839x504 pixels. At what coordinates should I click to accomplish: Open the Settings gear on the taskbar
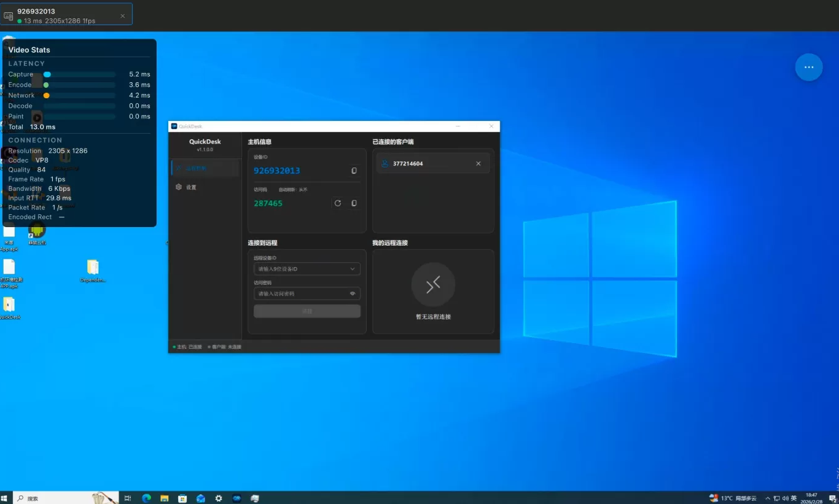pyautogui.click(x=219, y=498)
